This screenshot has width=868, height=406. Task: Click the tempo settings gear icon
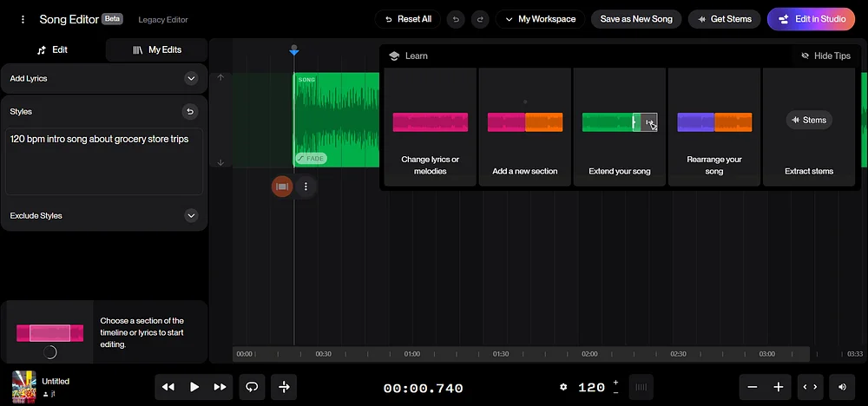(x=563, y=387)
